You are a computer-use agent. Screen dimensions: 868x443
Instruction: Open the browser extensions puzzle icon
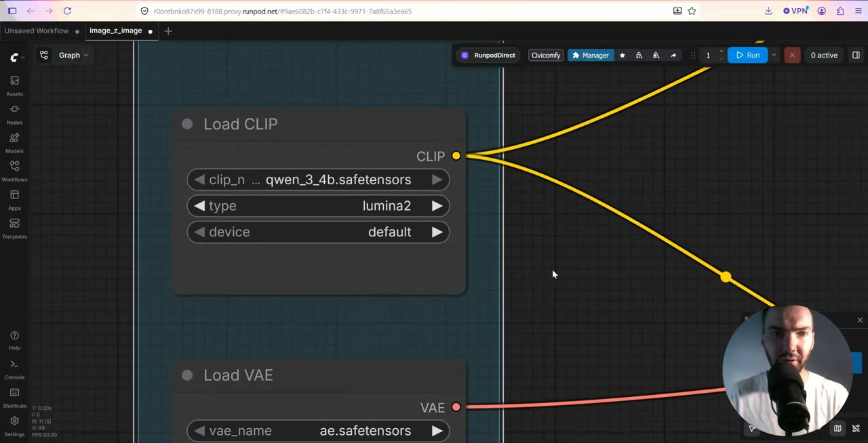coord(840,11)
